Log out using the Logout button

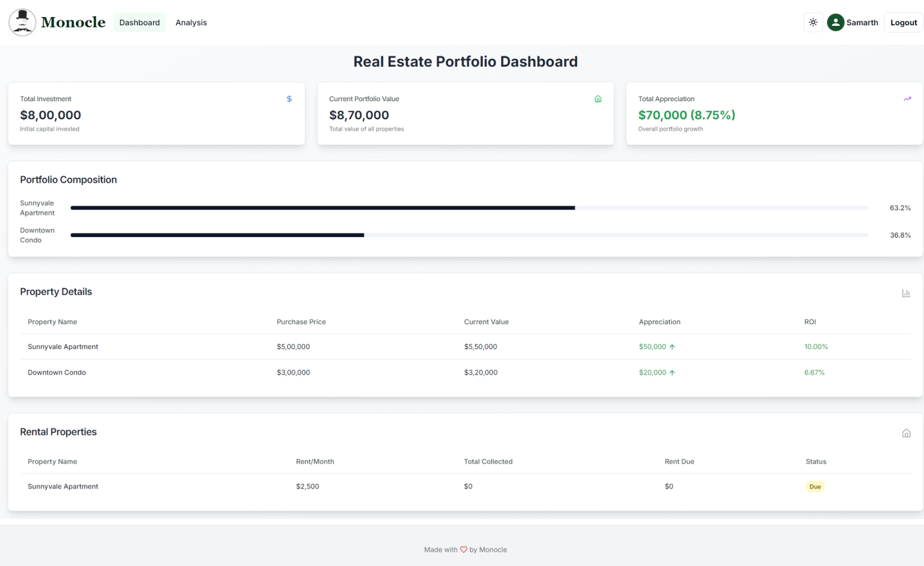tap(903, 22)
